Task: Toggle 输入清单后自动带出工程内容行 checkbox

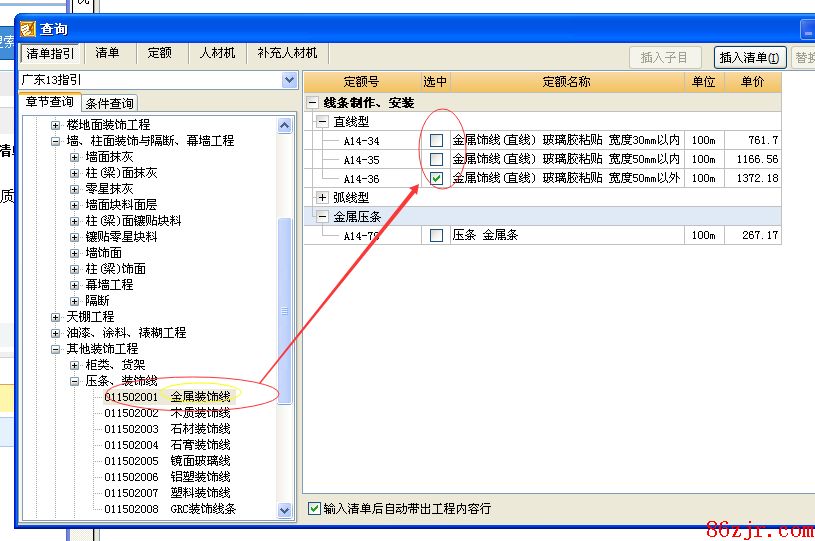Action: [315, 508]
